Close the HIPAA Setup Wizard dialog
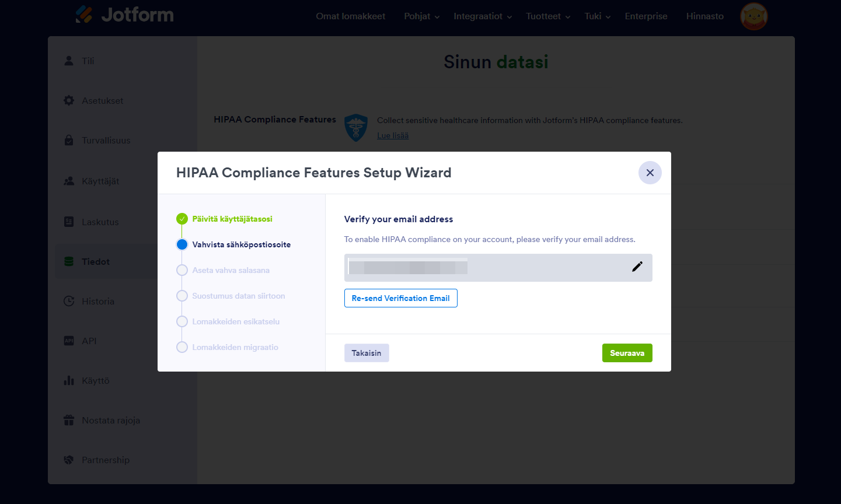The width and height of the screenshot is (841, 504). tap(650, 173)
